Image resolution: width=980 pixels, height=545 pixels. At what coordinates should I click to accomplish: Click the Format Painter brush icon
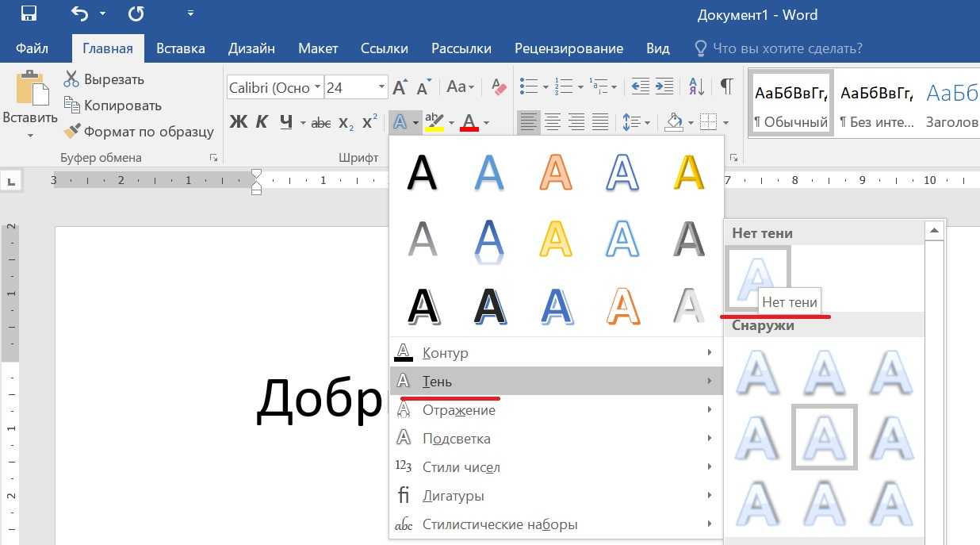(x=72, y=132)
